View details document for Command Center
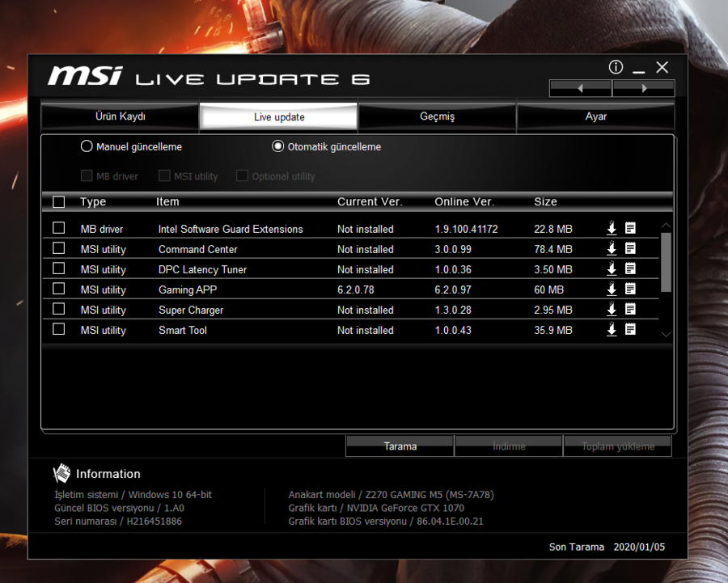 630,248
